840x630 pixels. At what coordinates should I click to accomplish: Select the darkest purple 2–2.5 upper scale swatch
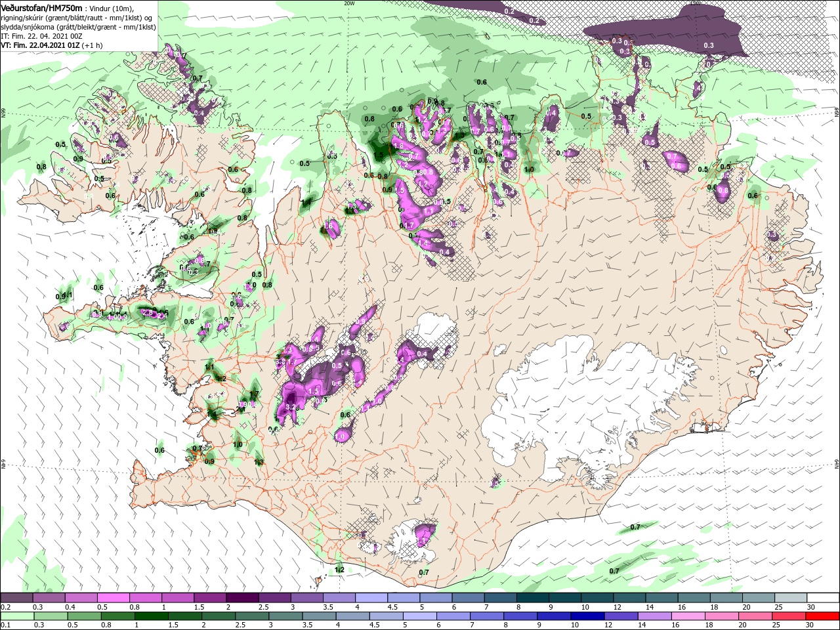[241, 598]
